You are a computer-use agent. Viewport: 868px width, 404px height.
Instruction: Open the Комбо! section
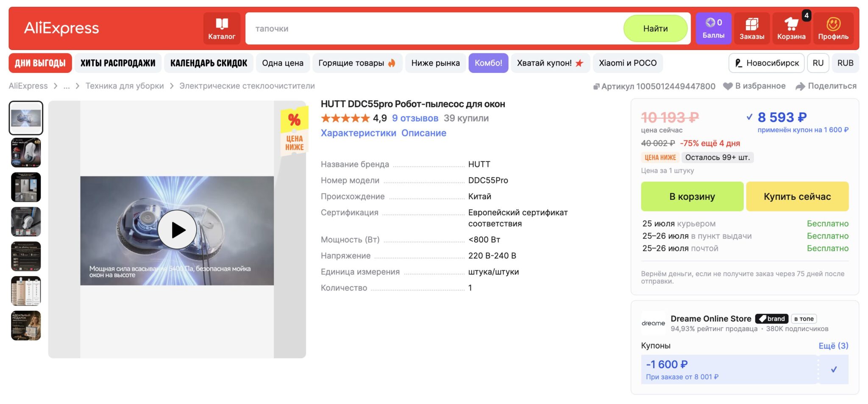(x=488, y=63)
